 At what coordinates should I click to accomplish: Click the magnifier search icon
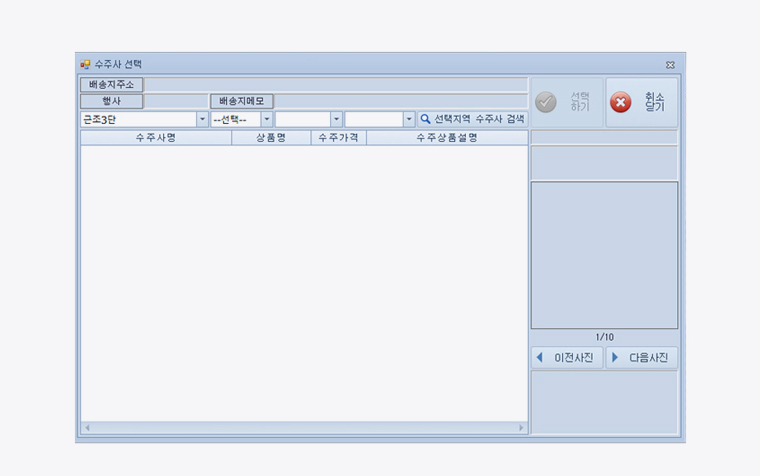click(425, 119)
